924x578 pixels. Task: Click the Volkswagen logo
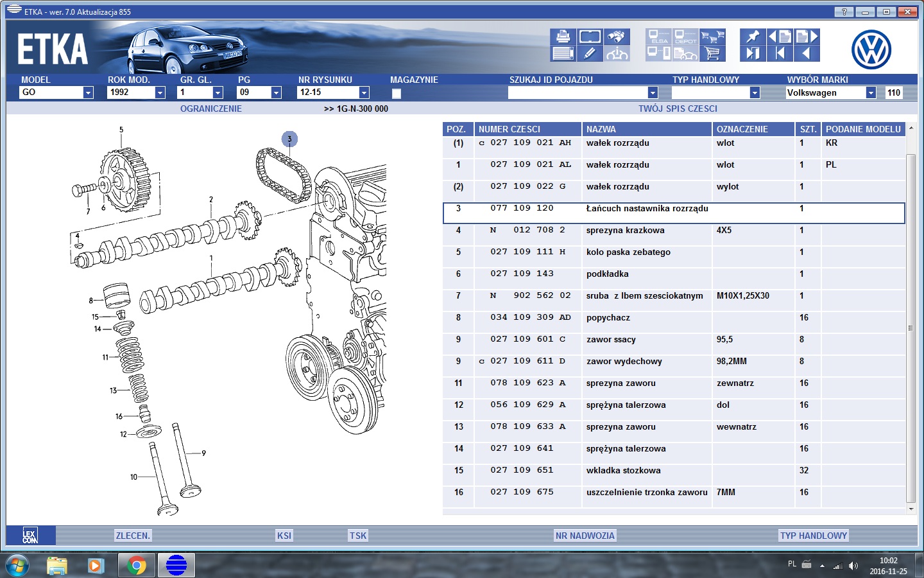pos(871,49)
